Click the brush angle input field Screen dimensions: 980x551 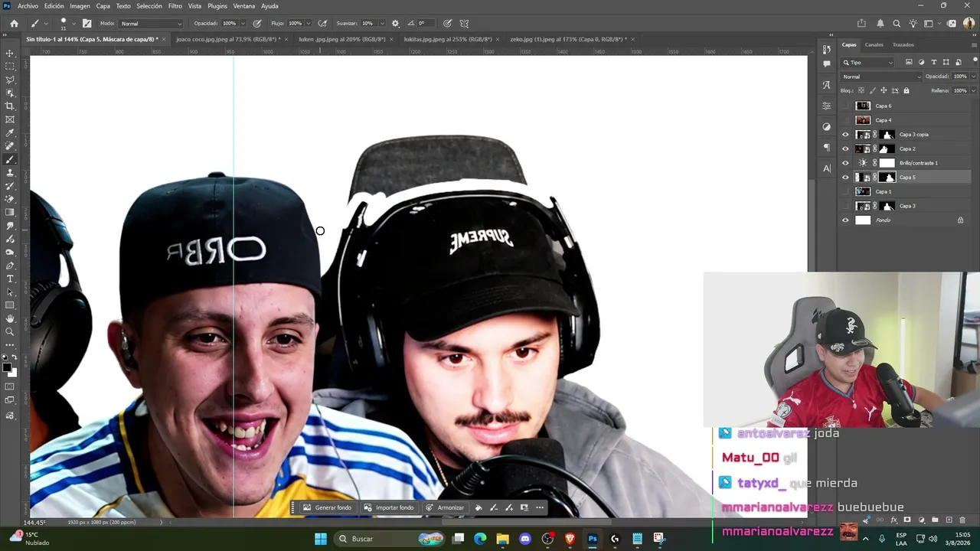tap(425, 24)
